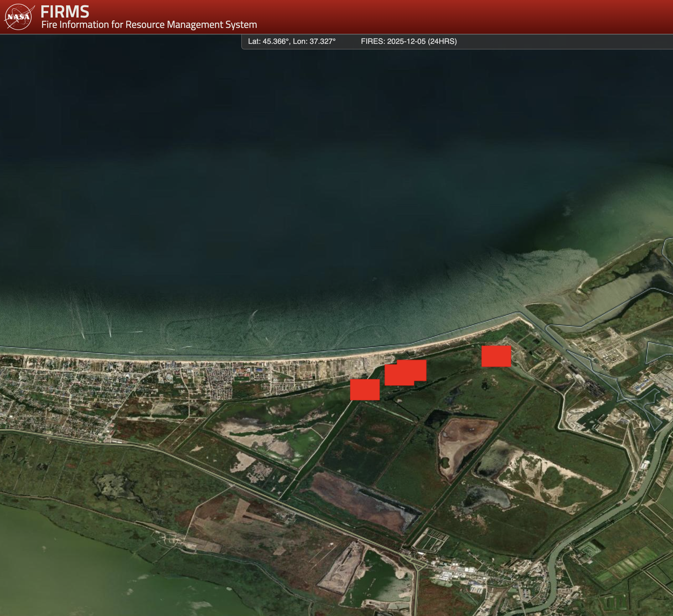Click the Fire Information for Resource Management subtitle

(x=149, y=25)
